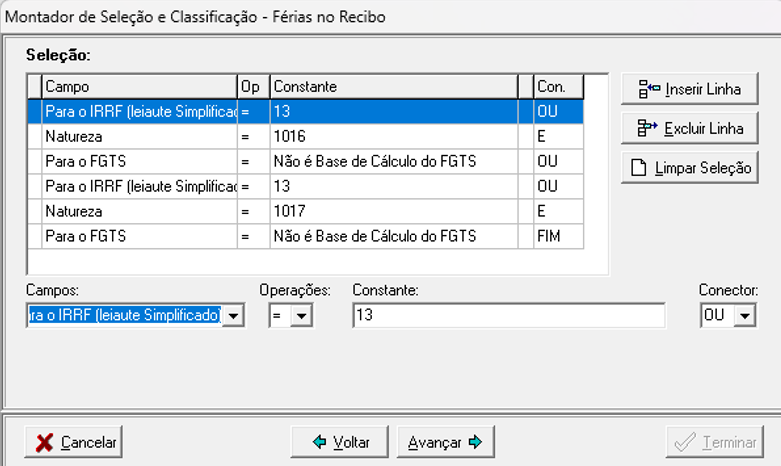
Task: Select the Natureza 1016 row
Action: 138,136
